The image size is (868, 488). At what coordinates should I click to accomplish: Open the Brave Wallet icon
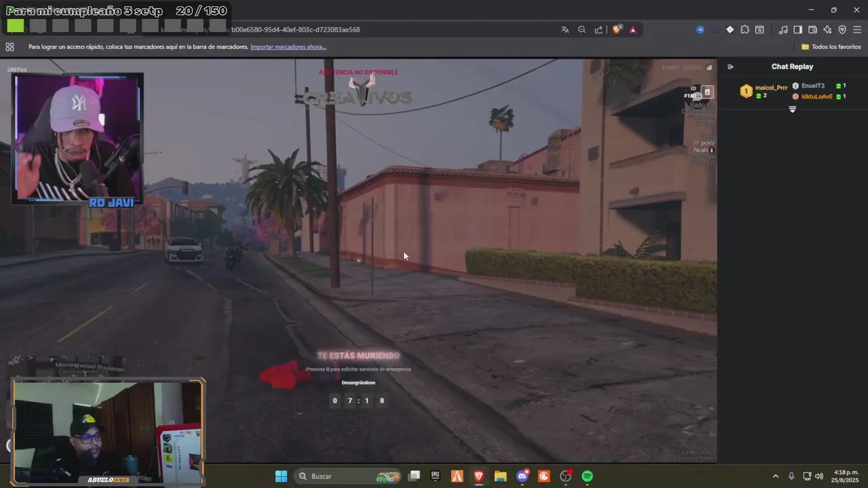tap(812, 30)
